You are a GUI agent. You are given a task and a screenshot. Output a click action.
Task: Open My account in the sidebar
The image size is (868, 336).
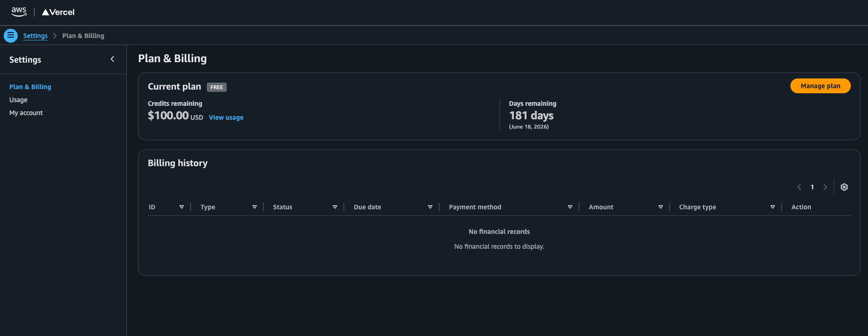coord(26,113)
